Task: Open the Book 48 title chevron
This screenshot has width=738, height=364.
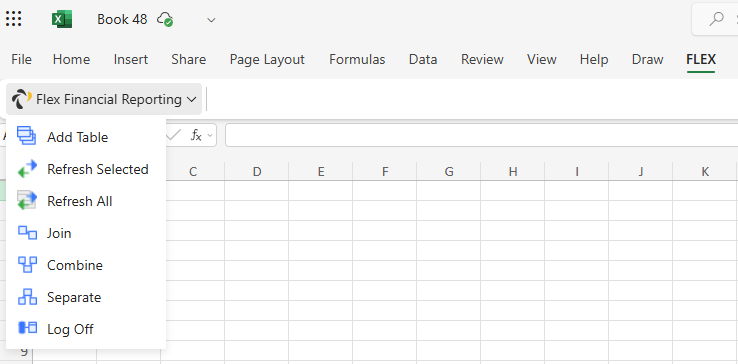Action: [x=212, y=20]
